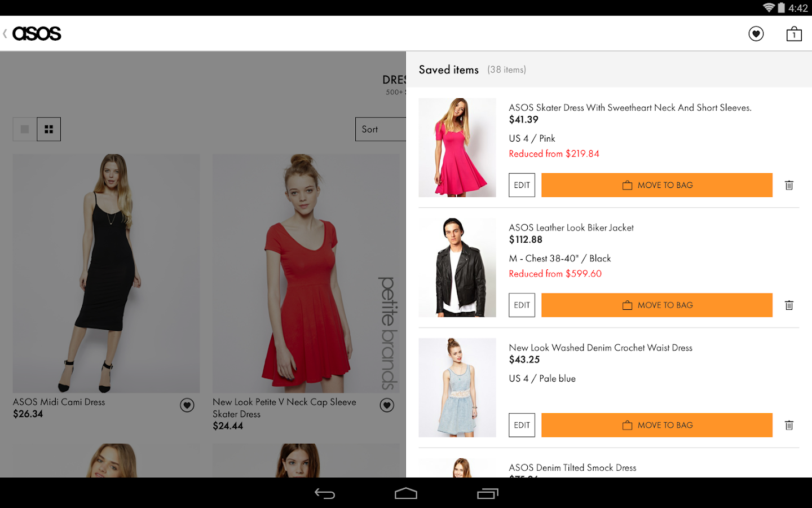
Task: Open saved items heart icon in header
Action: pos(756,34)
